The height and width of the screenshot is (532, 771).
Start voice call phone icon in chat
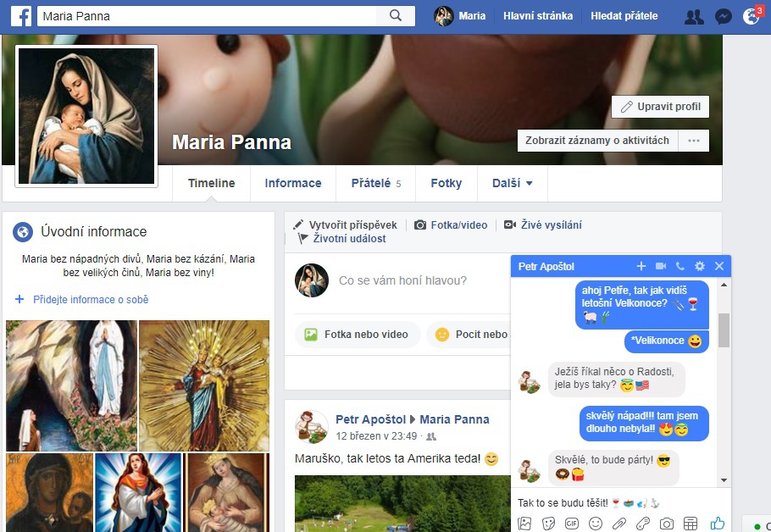[x=680, y=266]
